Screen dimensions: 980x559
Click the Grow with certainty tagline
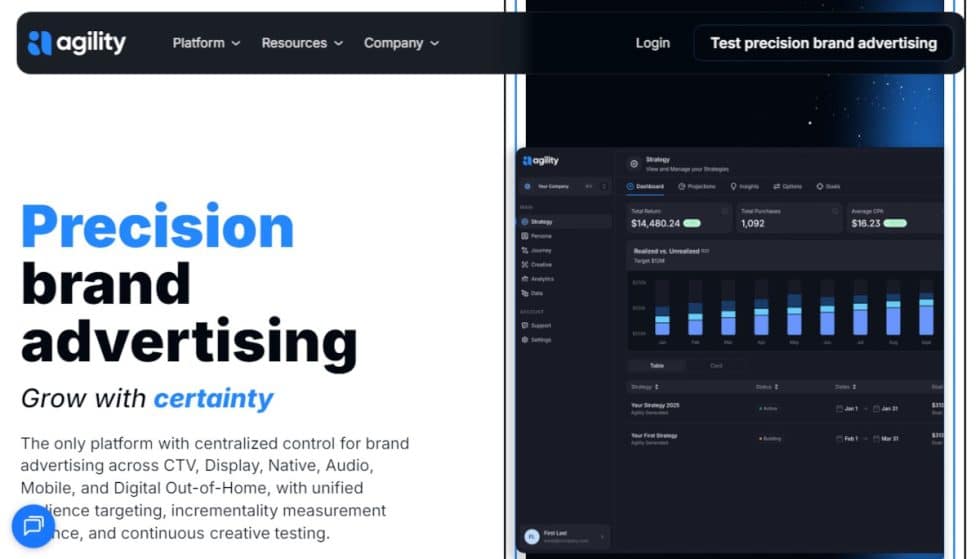147,398
